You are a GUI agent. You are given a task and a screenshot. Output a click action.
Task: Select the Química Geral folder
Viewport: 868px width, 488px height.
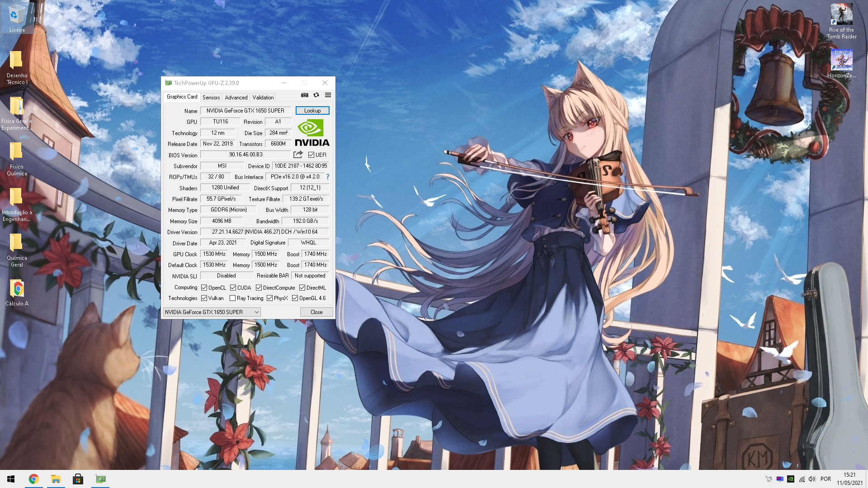click(17, 250)
